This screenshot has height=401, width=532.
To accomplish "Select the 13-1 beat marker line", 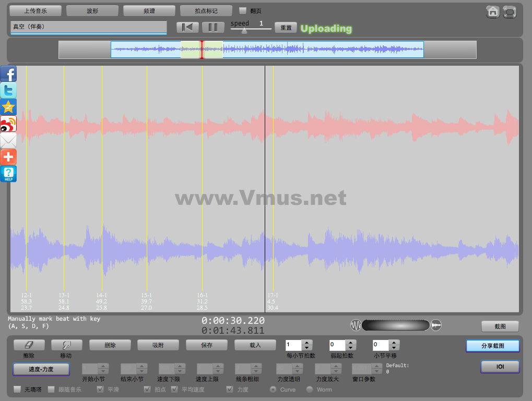I will click(x=64, y=178).
